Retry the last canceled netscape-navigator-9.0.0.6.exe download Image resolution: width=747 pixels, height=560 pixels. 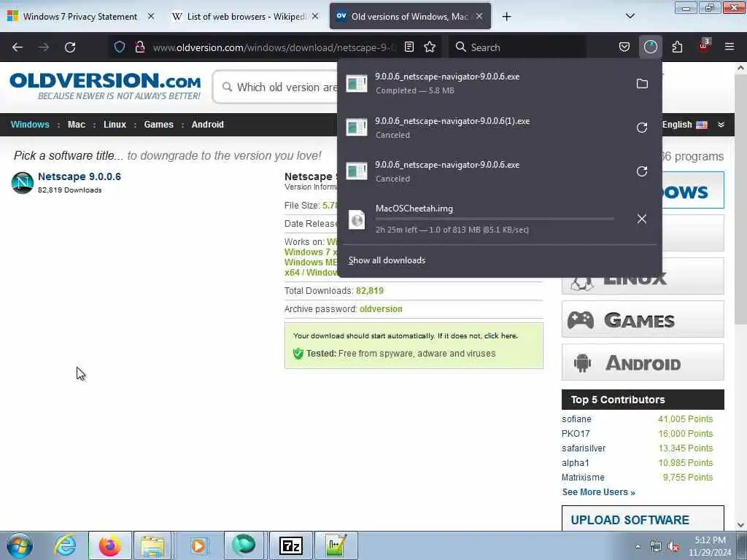[x=642, y=171]
